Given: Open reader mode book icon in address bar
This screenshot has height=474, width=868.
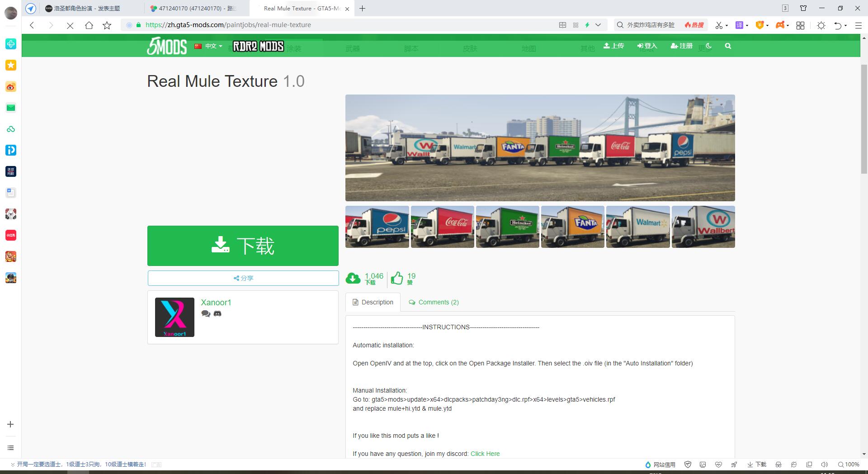Looking at the screenshot, I should (x=562, y=25).
